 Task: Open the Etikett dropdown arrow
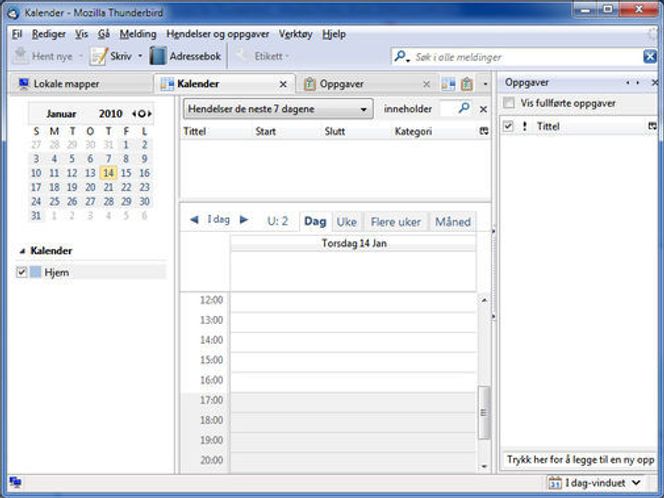287,56
